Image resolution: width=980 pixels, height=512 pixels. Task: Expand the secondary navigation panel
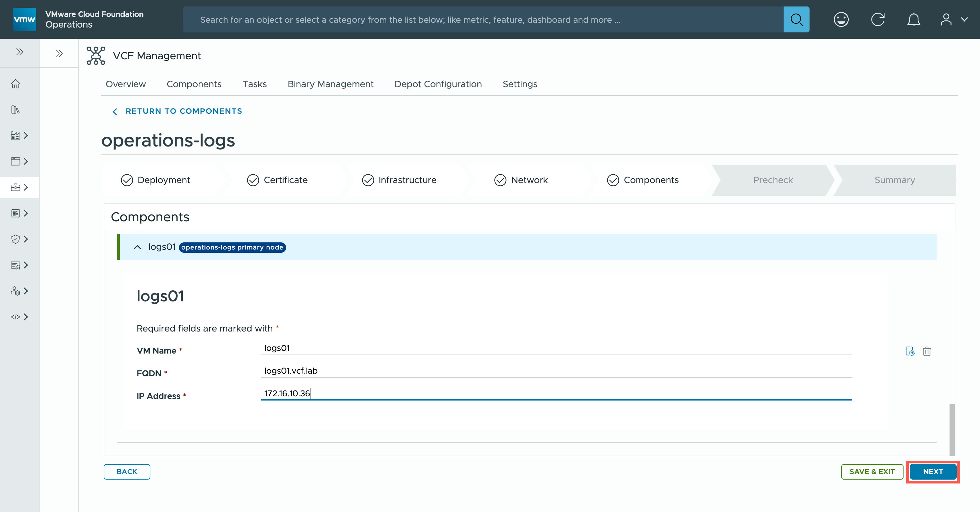click(x=59, y=53)
